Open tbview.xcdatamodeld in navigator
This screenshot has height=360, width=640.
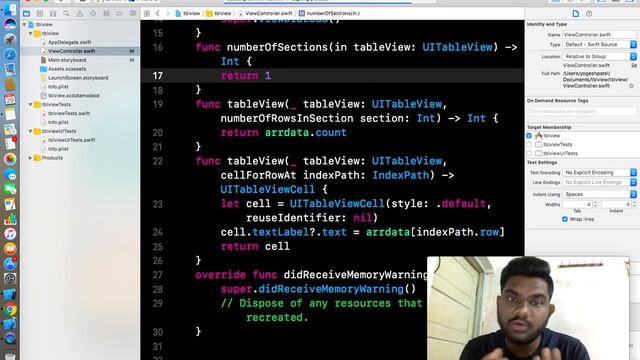tap(73, 96)
